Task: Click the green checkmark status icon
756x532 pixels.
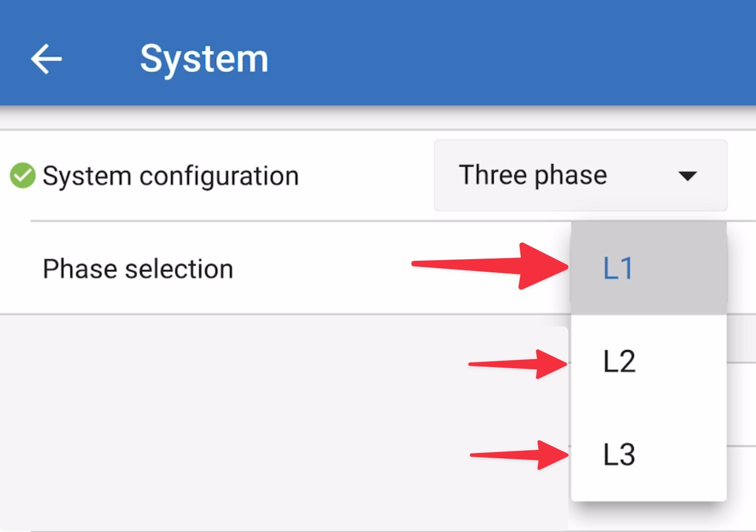Action: click(23, 175)
